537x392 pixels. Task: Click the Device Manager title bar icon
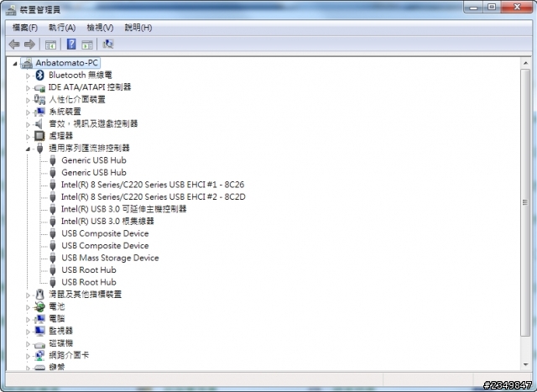[11, 10]
